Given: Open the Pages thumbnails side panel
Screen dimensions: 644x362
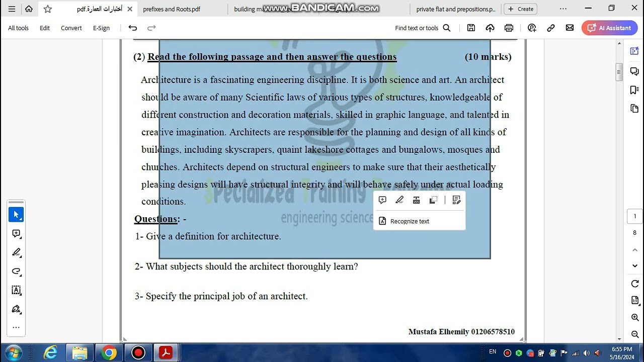Looking at the screenshot, I should coord(634,109).
